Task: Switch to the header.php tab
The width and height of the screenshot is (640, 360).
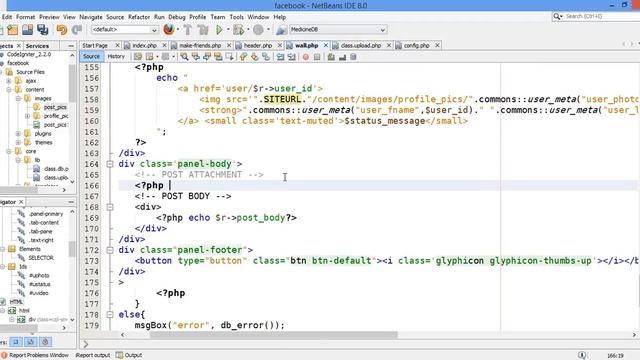Action: [x=258, y=46]
